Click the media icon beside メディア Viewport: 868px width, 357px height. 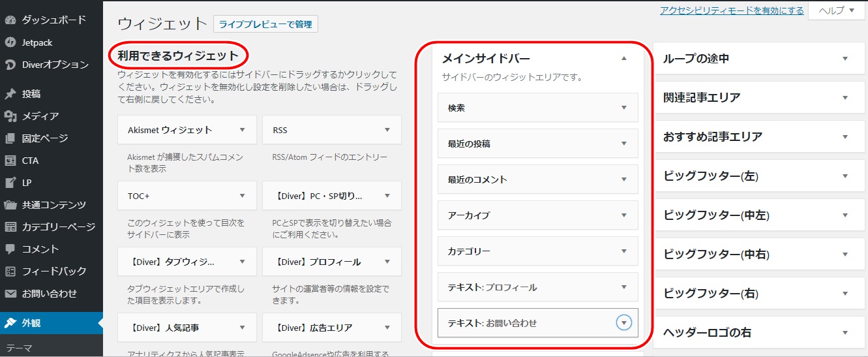[10, 116]
